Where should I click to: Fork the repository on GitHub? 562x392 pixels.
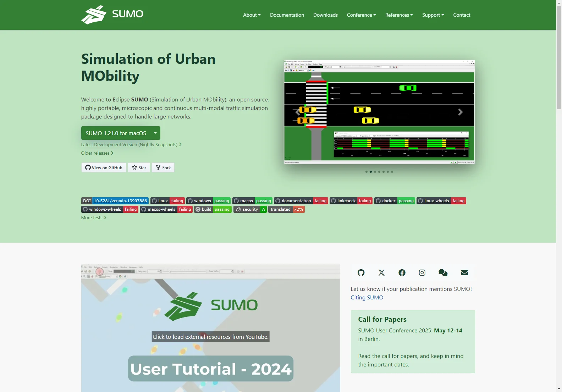(163, 167)
